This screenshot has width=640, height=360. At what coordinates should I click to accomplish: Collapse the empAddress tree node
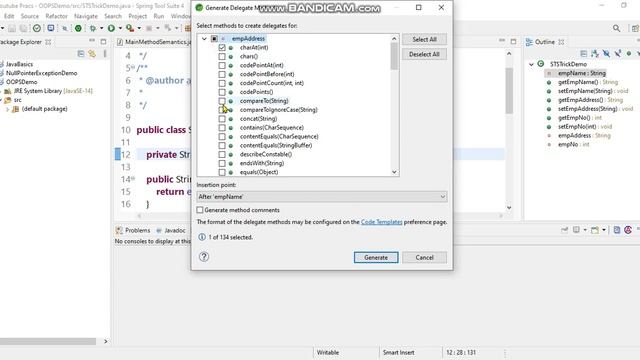click(204, 39)
